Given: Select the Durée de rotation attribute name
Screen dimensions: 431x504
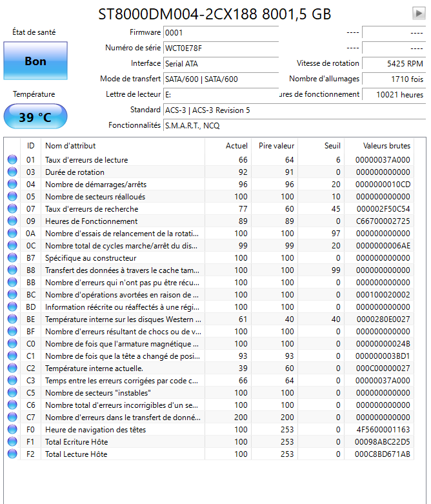Looking at the screenshot, I should pos(75,172).
